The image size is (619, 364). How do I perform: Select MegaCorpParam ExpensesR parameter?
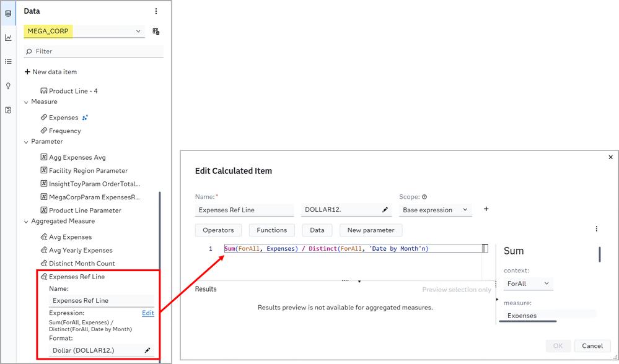(x=90, y=197)
